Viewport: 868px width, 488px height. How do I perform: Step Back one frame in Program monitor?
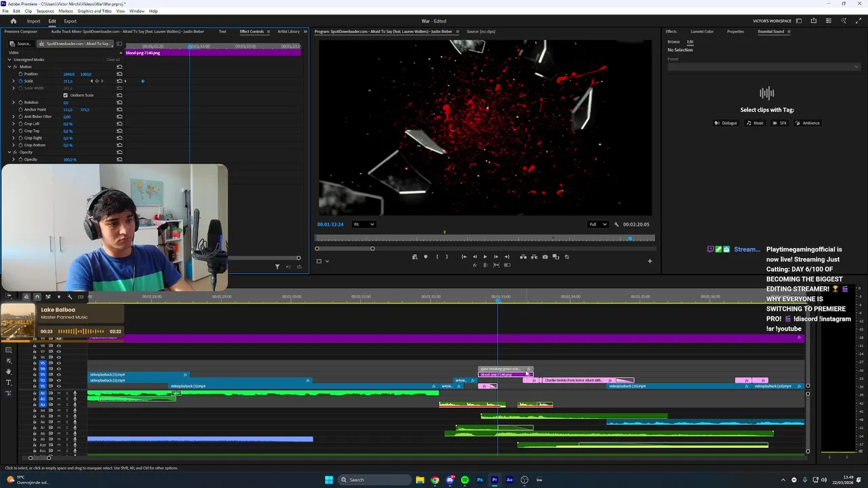tap(475, 257)
